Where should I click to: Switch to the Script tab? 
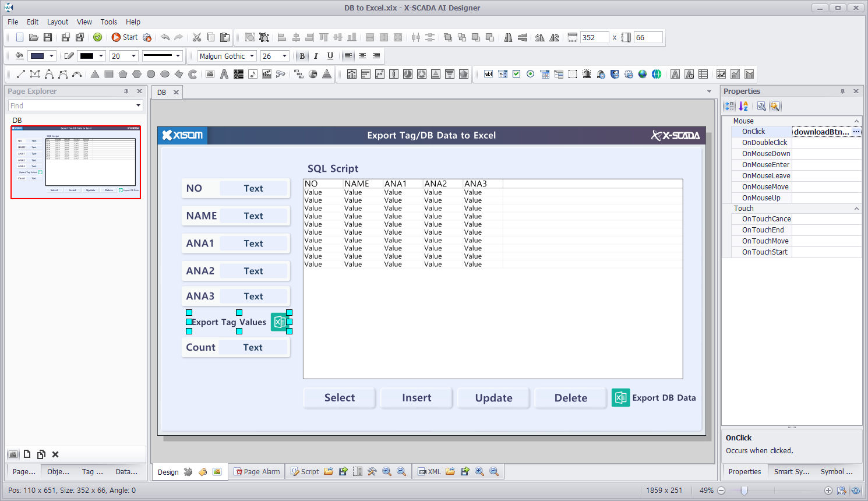(x=305, y=471)
